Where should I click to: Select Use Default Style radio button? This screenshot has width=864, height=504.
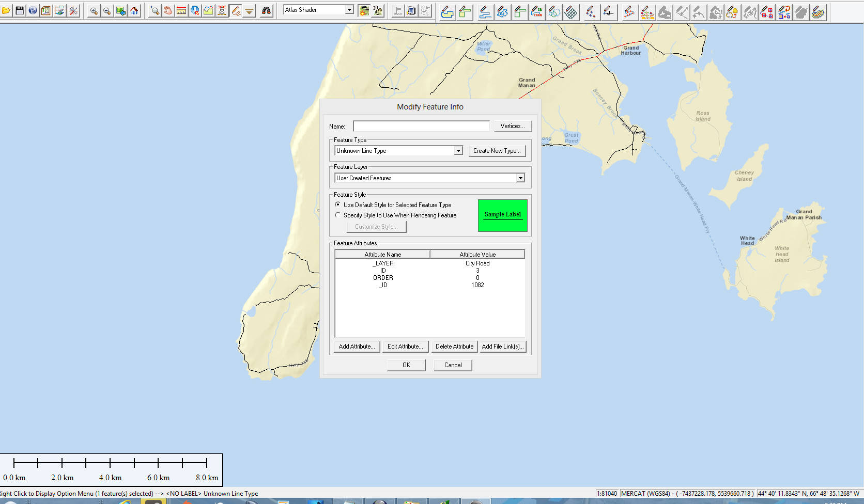(x=338, y=205)
